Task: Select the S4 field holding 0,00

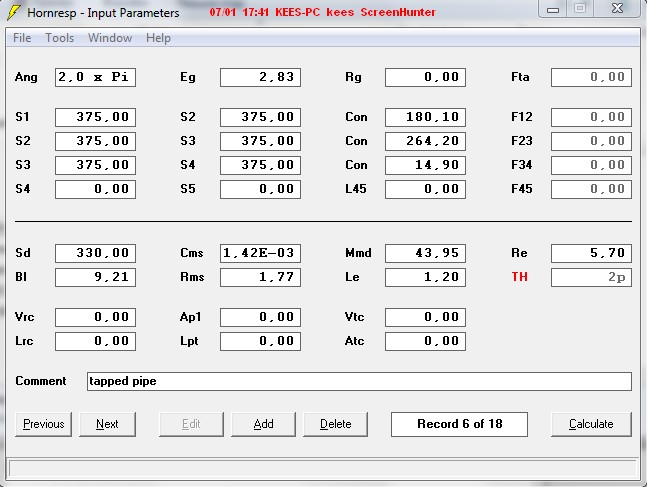Action: [95, 189]
